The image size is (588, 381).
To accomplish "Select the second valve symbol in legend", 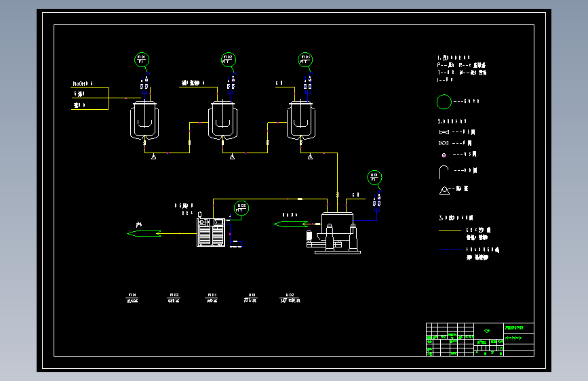I will tap(444, 143).
